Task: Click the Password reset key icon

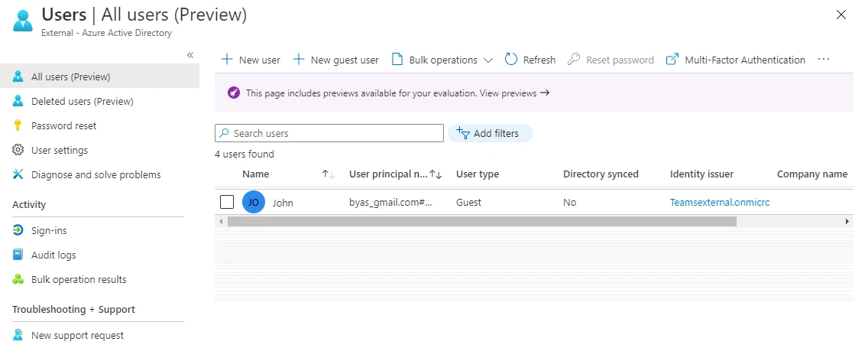Action: tap(18, 125)
